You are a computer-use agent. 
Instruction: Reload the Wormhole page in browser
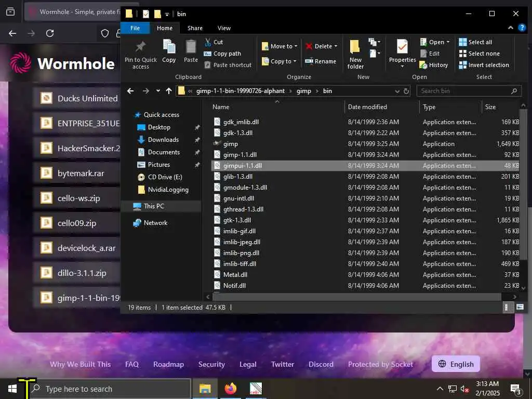[50, 33]
